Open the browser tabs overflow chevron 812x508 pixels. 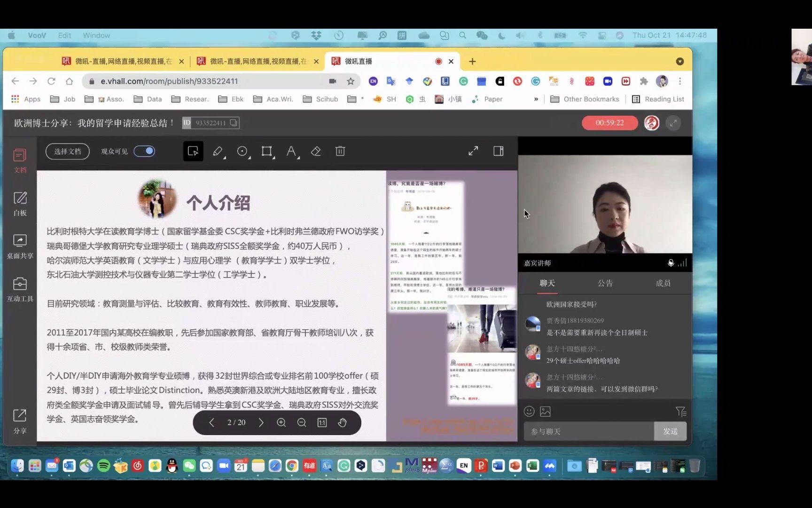[680, 61]
